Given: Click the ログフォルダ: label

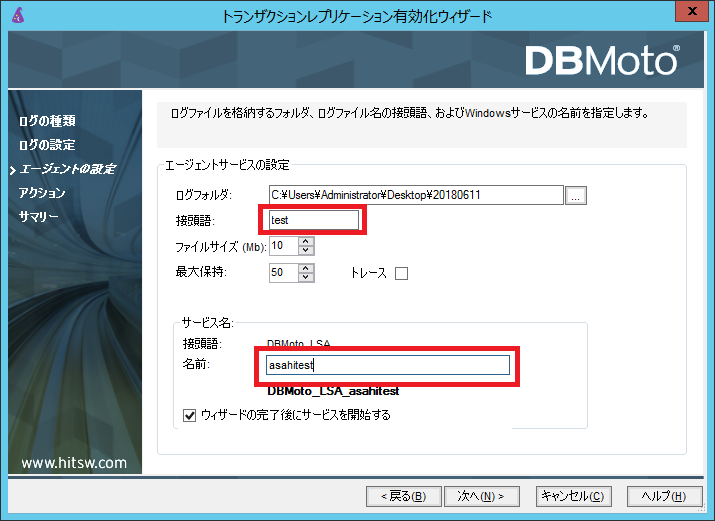Looking at the screenshot, I should coord(203,195).
